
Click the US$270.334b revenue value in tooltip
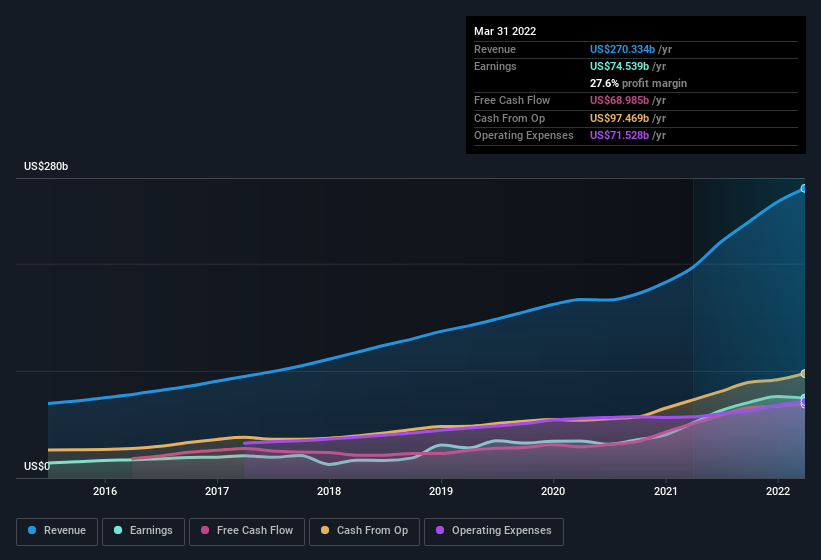[622, 49]
